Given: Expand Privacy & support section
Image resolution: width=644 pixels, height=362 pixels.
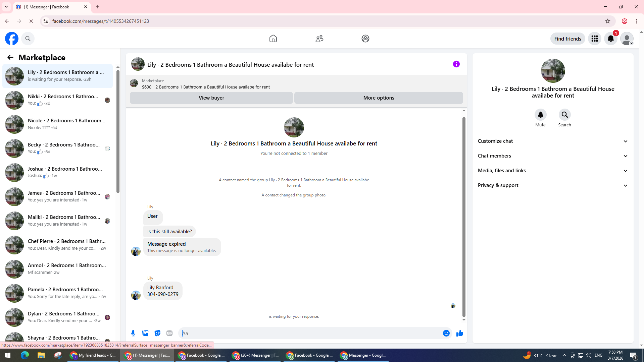Looking at the screenshot, I should coord(553,185).
